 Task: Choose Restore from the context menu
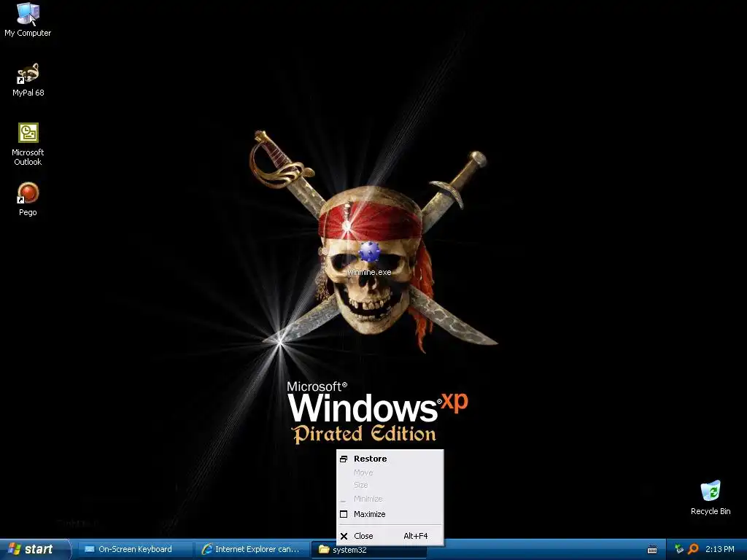pyautogui.click(x=390, y=459)
